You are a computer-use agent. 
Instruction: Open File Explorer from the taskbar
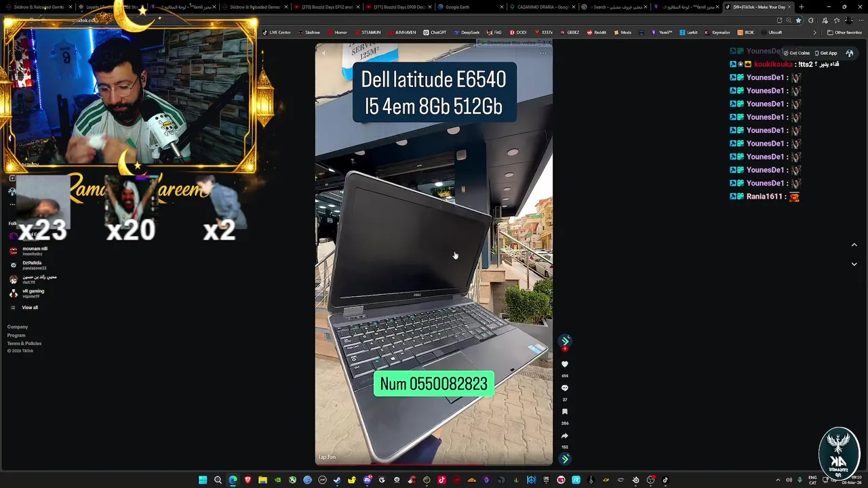(262, 480)
